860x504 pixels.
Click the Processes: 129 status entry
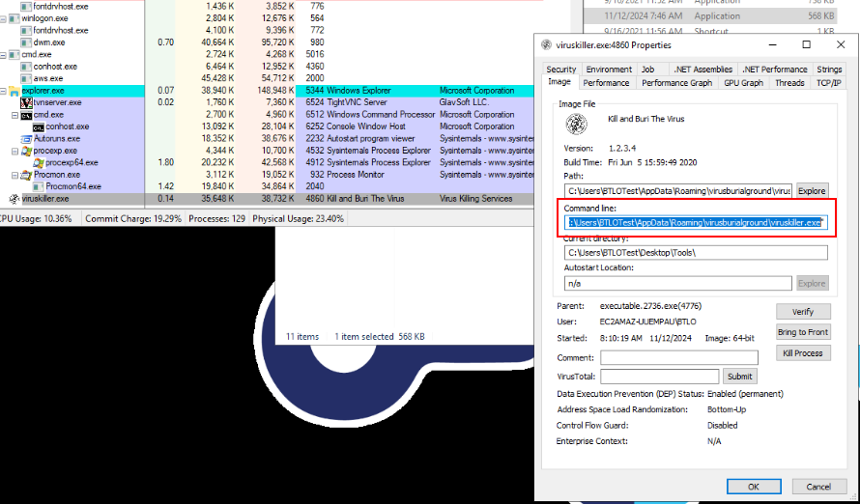216,218
